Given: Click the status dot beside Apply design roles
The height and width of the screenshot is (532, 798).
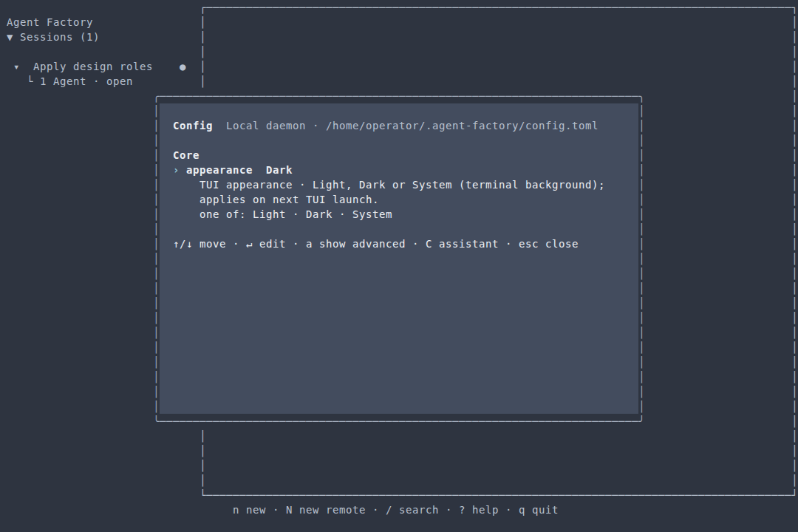Looking at the screenshot, I should click(x=183, y=67).
